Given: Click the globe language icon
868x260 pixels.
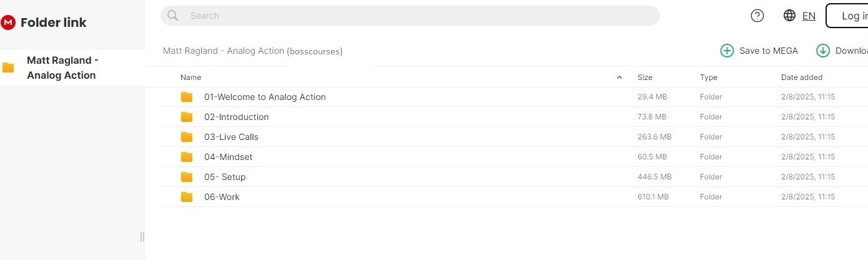Looking at the screenshot, I should coord(789,16).
